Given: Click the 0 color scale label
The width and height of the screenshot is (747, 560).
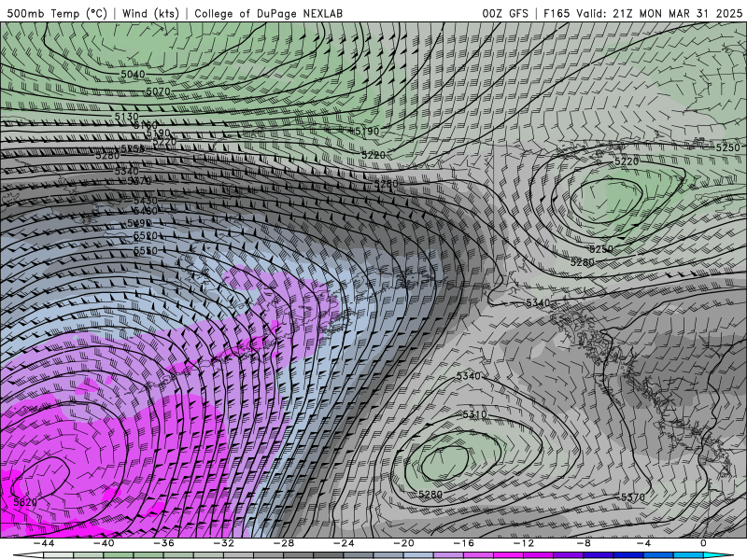Looking at the screenshot, I should pyautogui.click(x=703, y=543).
